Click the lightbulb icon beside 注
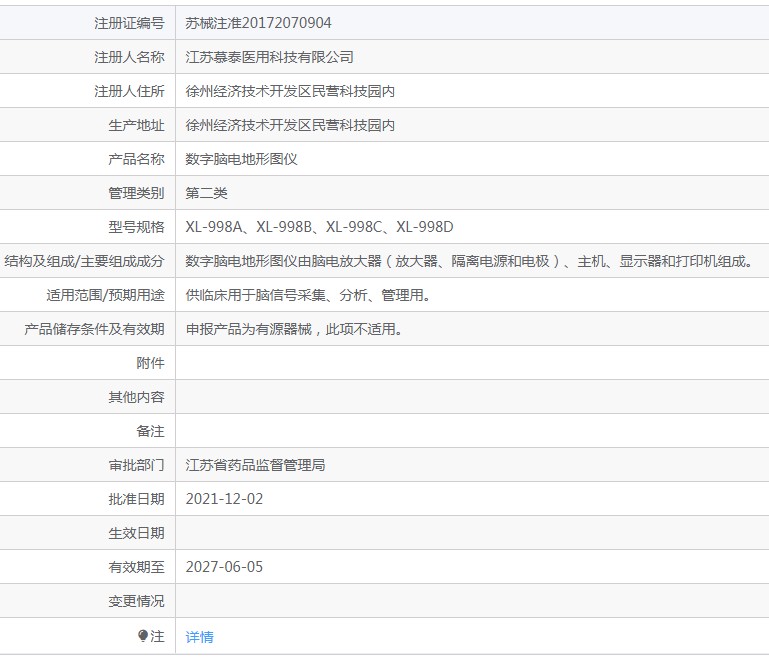Screen dimensions: 769x663 143,636
